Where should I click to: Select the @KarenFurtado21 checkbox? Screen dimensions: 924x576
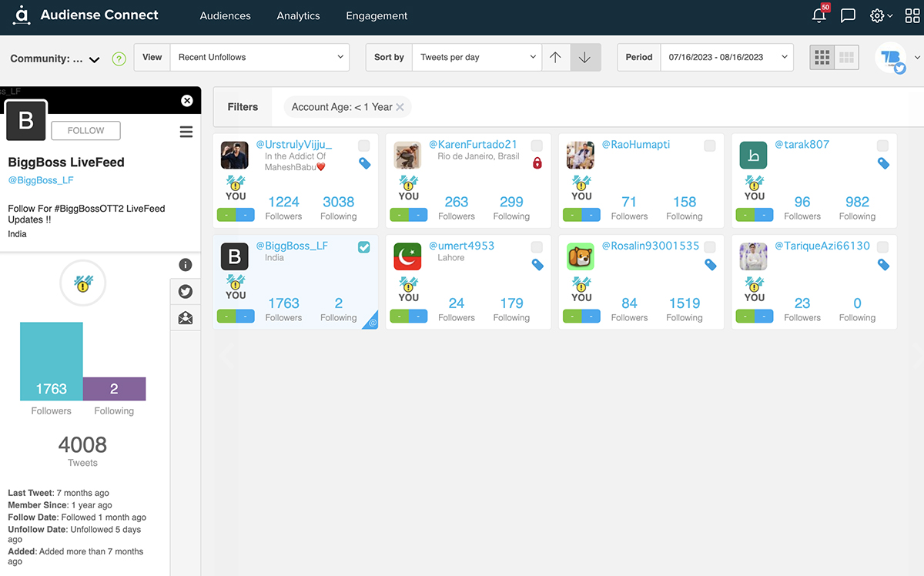coord(537,146)
